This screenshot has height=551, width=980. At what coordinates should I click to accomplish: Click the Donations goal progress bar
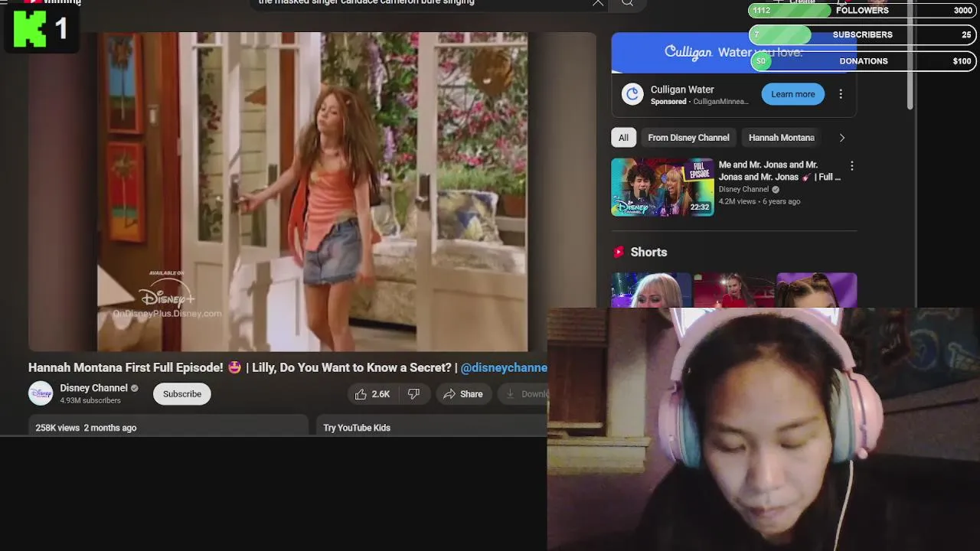[862, 61]
